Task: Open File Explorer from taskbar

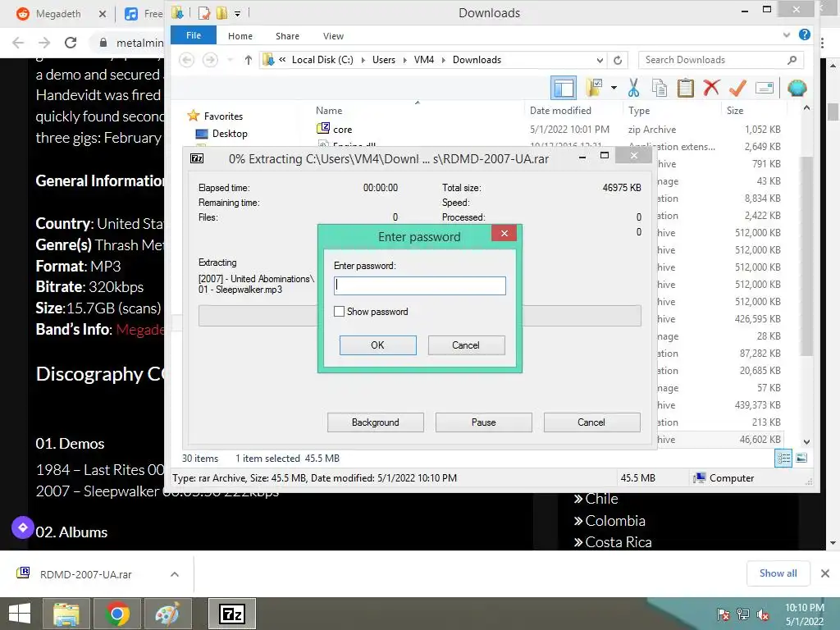Action: [66, 614]
